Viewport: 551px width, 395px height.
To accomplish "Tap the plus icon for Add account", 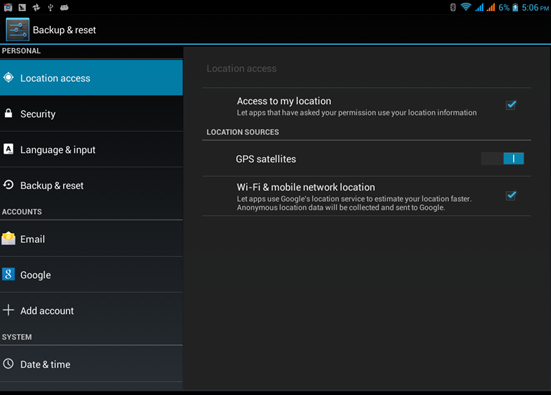I will (8, 310).
